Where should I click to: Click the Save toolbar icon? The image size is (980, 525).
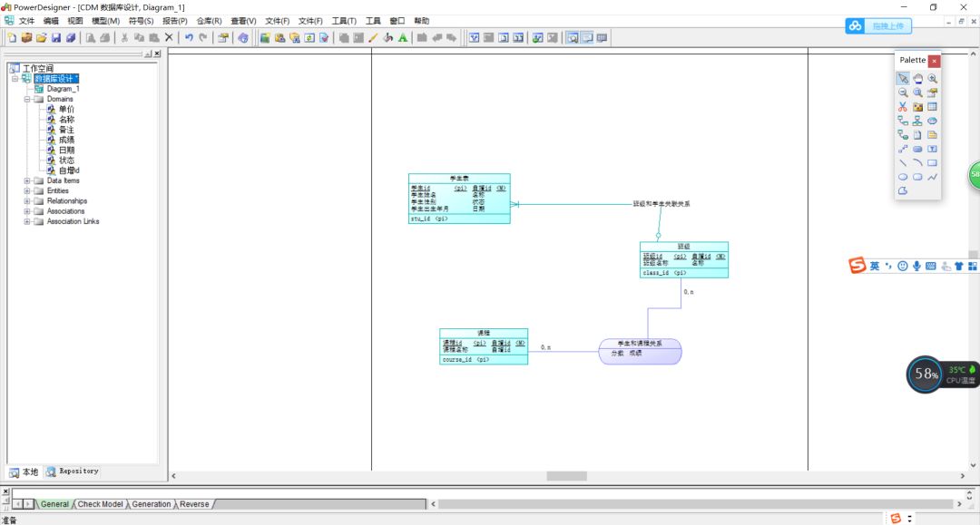click(56, 38)
